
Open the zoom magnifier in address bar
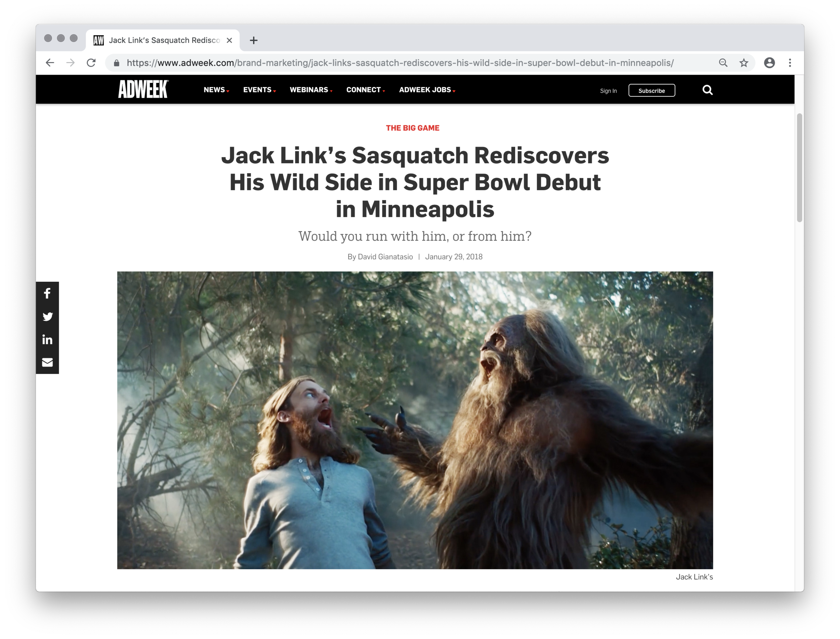[723, 63]
